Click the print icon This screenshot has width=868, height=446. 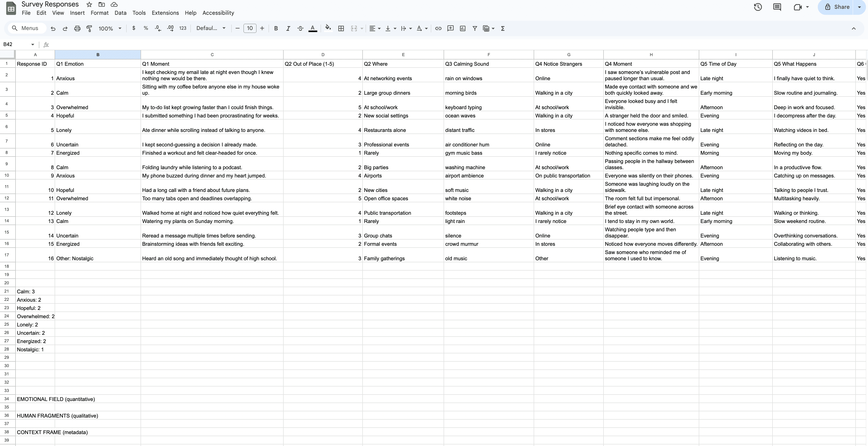point(77,29)
